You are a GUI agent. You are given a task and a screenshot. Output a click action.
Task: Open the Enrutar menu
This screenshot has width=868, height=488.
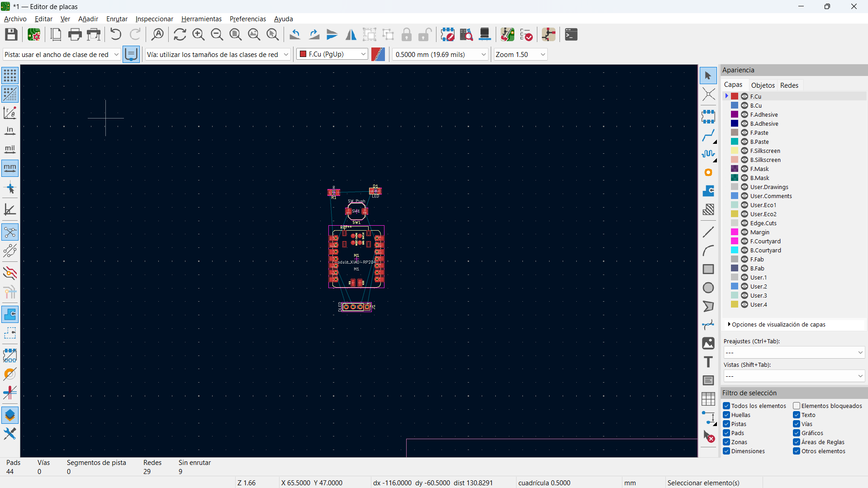point(117,19)
